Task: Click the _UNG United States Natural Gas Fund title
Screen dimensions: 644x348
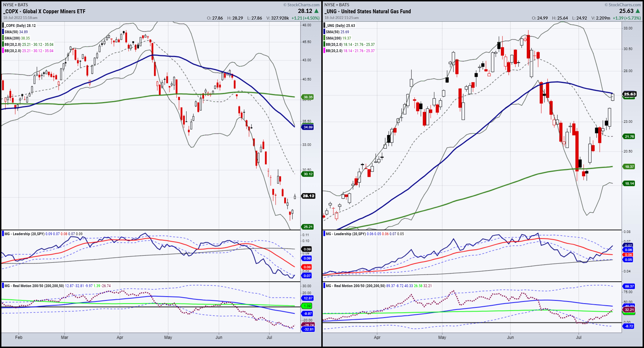Action: [367, 11]
